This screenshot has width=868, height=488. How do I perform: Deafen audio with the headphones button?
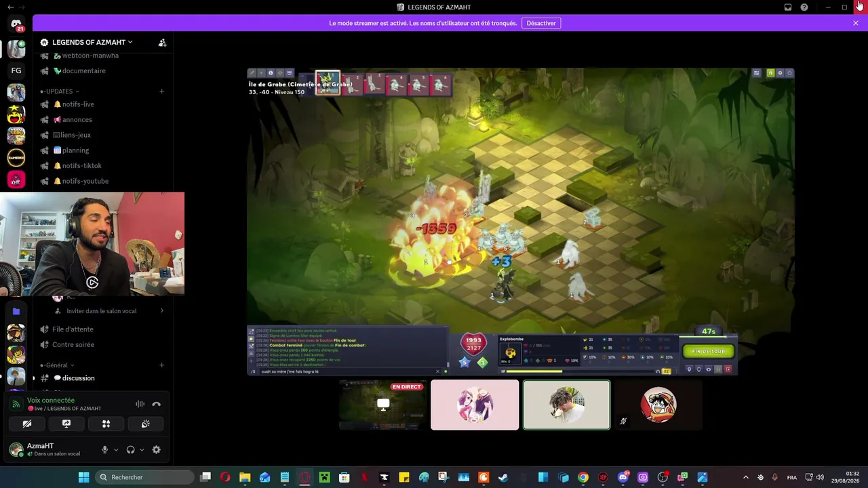[x=131, y=449]
